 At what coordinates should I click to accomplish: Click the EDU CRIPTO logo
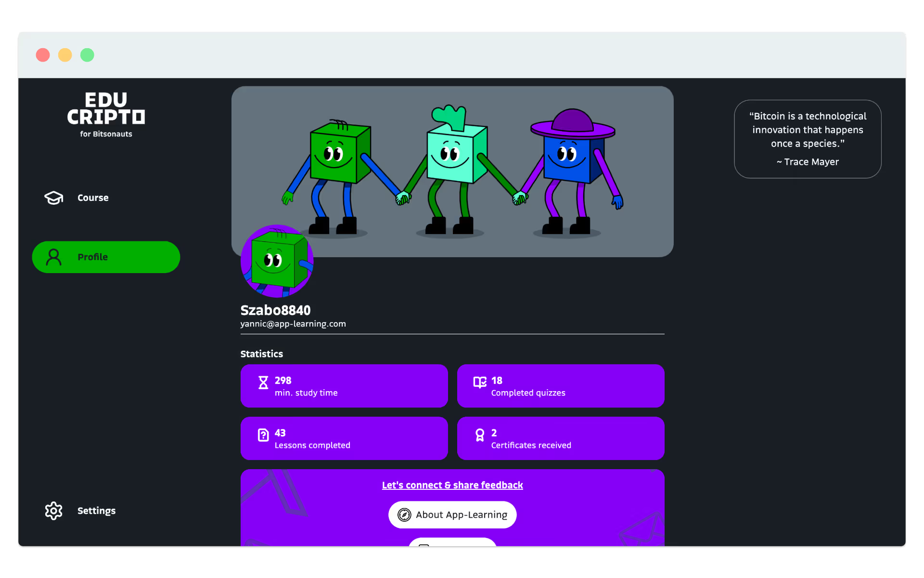pyautogui.click(x=106, y=115)
